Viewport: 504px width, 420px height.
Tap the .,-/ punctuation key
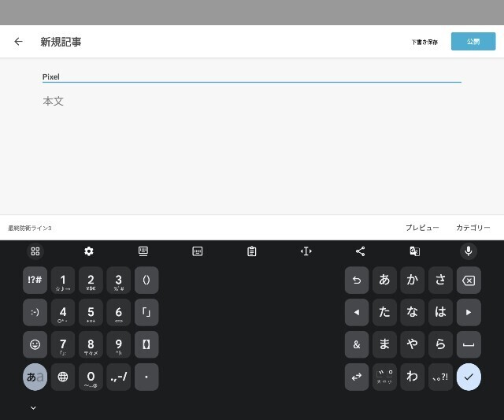pyautogui.click(x=119, y=377)
